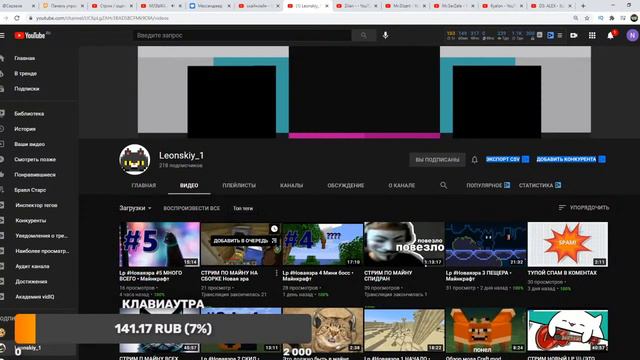
Task: Click the browser address bar URL
Action: (102, 18)
